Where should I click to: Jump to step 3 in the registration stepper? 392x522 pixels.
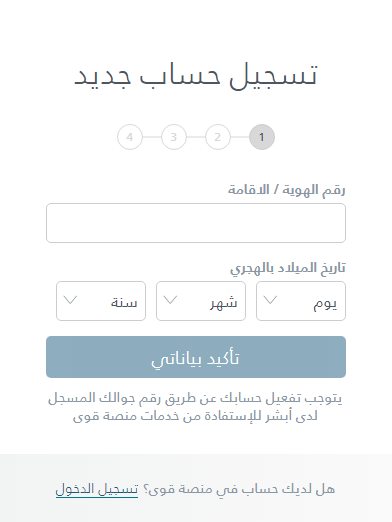point(174,137)
